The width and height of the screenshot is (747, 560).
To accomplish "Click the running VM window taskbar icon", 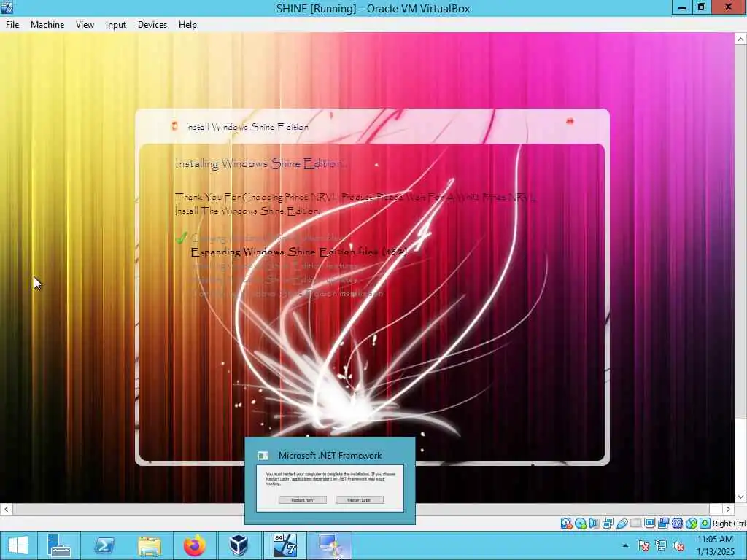I will 330,545.
